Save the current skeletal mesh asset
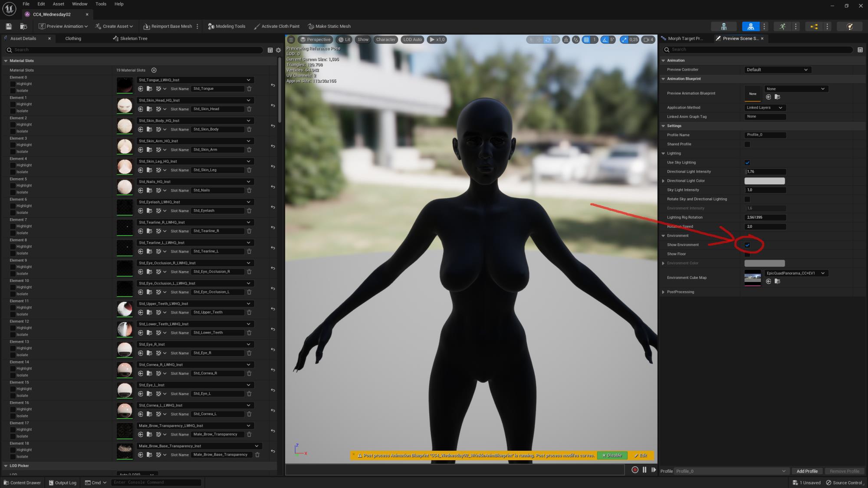The image size is (868, 488). coord(9,26)
